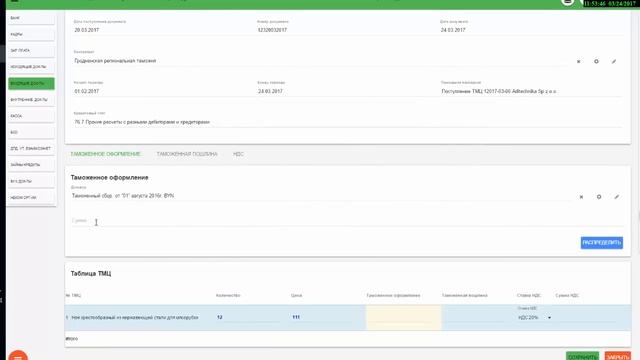Clear the Таможенный сбор document field
Screen dimensions: 640x360
pyautogui.click(x=581, y=197)
